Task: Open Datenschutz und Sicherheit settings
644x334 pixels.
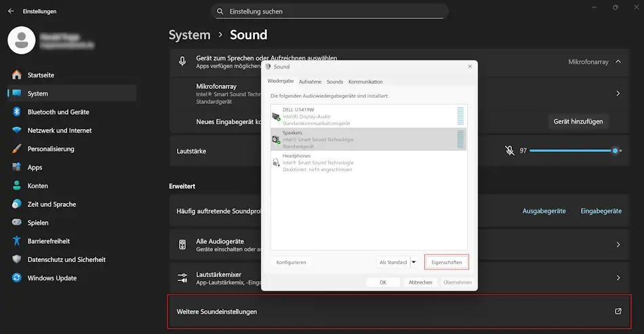Action: (66, 259)
